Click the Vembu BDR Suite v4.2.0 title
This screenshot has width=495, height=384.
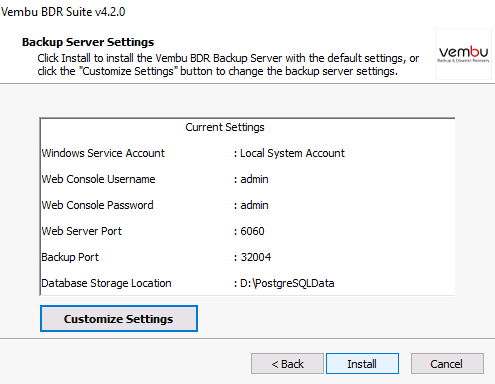(x=63, y=12)
